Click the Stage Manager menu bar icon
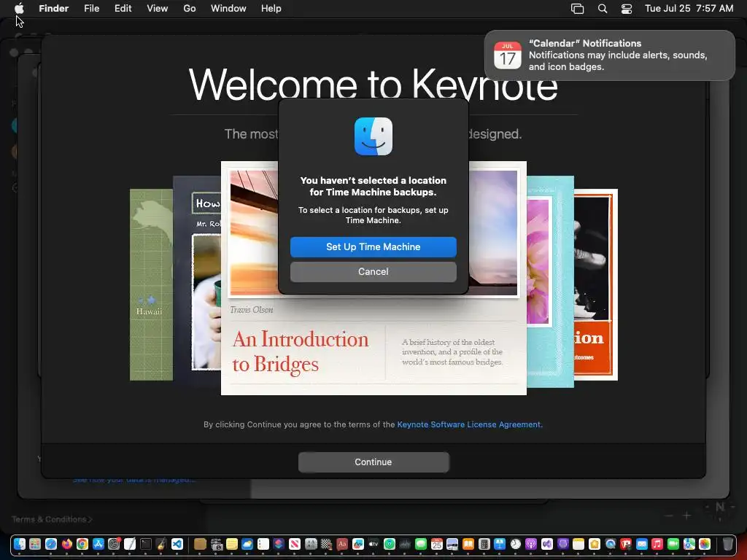747x560 pixels. pyautogui.click(x=578, y=9)
